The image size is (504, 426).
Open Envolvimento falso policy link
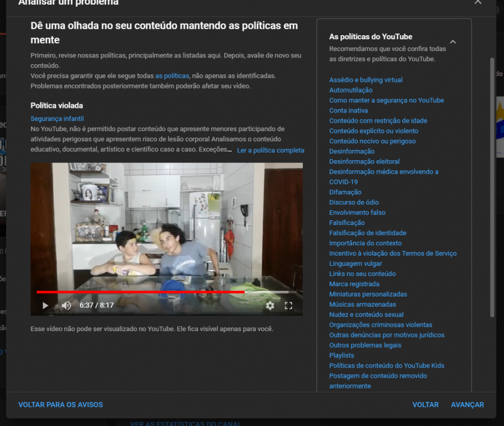click(357, 212)
